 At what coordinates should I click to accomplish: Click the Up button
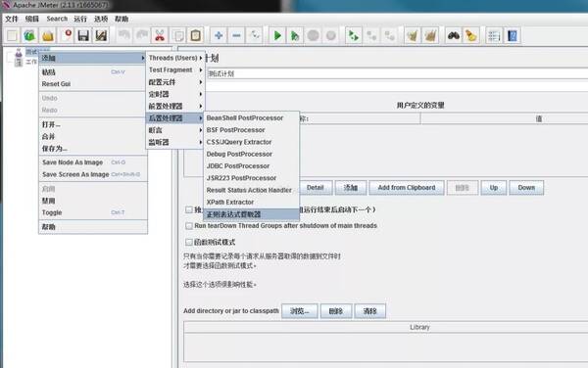click(x=494, y=188)
